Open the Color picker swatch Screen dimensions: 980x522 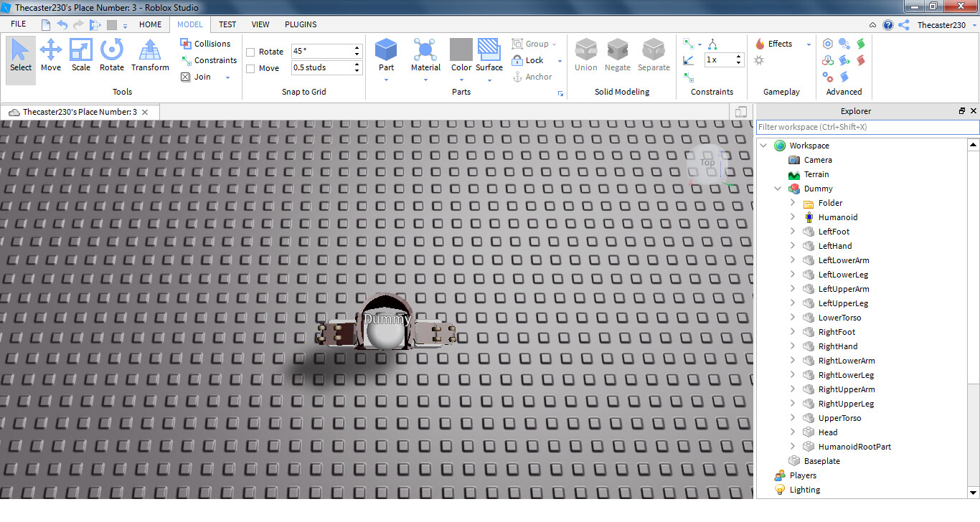point(461,49)
